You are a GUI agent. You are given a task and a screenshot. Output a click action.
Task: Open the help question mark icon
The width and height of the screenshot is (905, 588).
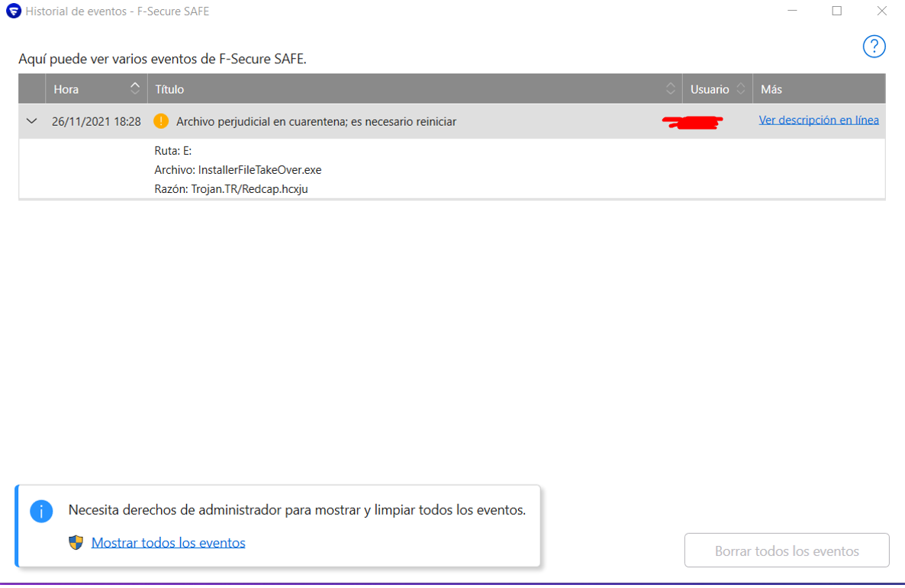pos(874,47)
